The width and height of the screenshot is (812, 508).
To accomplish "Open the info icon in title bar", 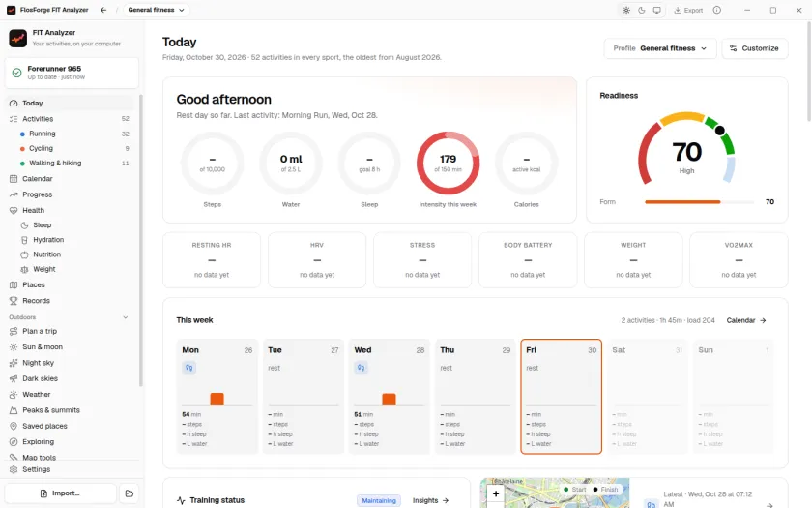I will click(x=716, y=10).
